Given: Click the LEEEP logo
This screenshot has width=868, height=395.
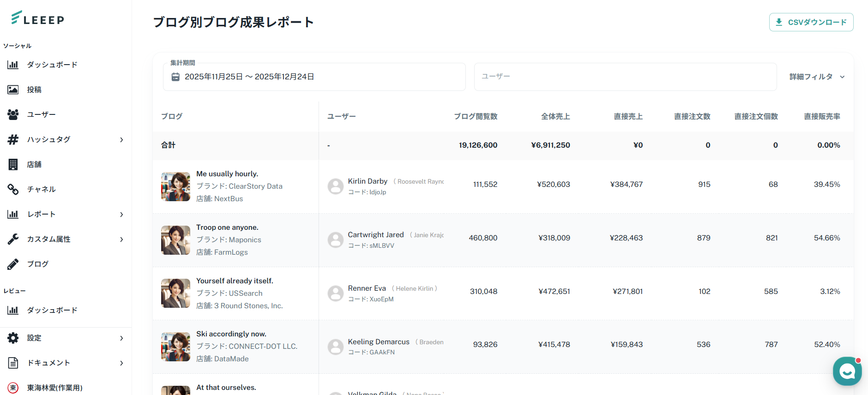Looking at the screenshot, I should point(38,18).
